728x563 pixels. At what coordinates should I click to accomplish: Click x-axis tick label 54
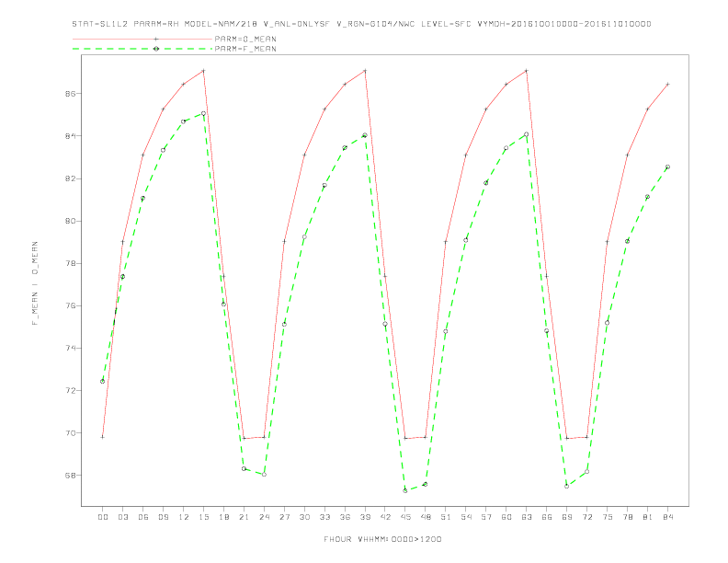(466, 517)
